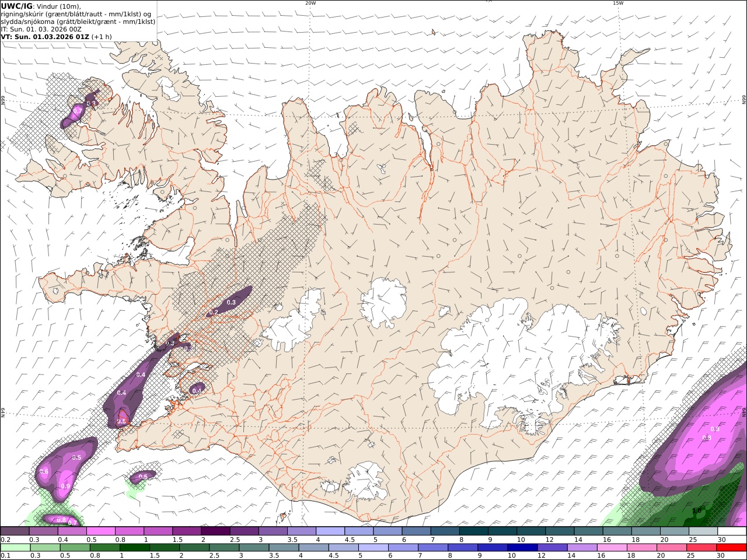Click the '30' label ending the snow scale
The image size is (747, 560).
[721, 540]
